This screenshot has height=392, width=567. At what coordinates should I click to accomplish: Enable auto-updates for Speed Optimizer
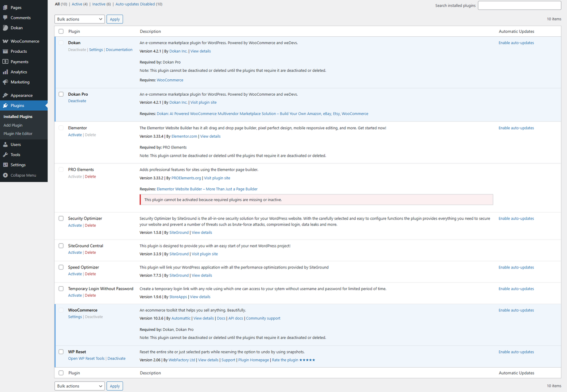pyautogui.click(x=516, y=267)
